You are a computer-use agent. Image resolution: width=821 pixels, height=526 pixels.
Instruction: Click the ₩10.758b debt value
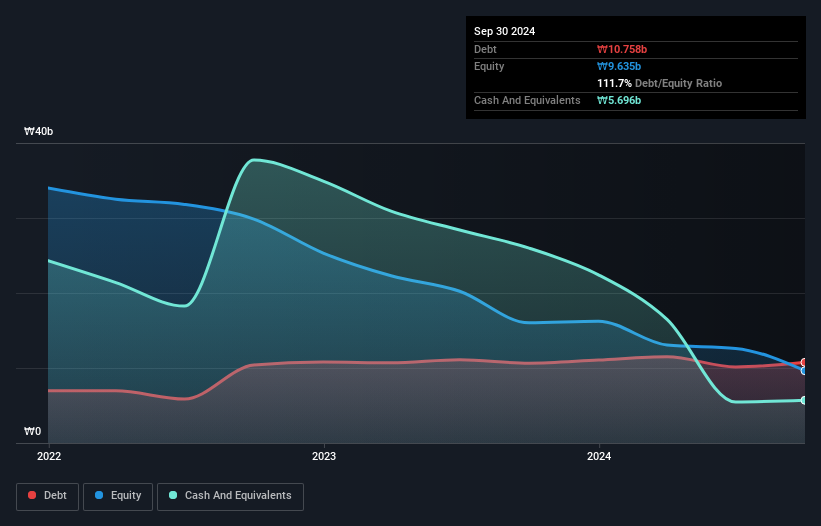622,49
